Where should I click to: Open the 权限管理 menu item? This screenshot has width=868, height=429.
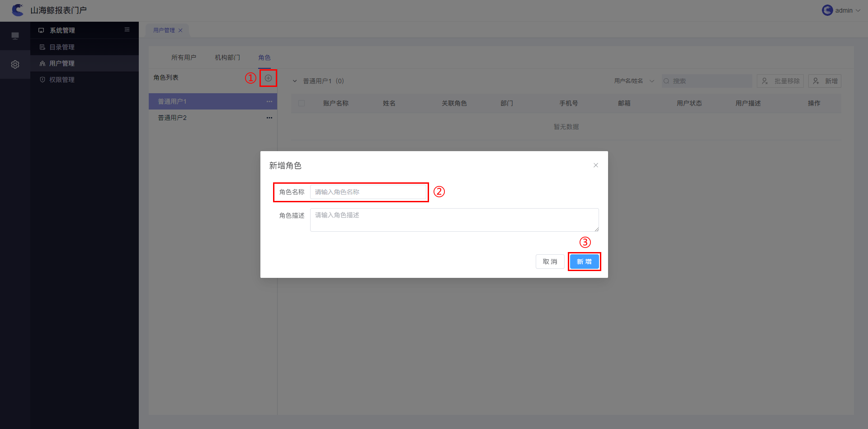85,80
